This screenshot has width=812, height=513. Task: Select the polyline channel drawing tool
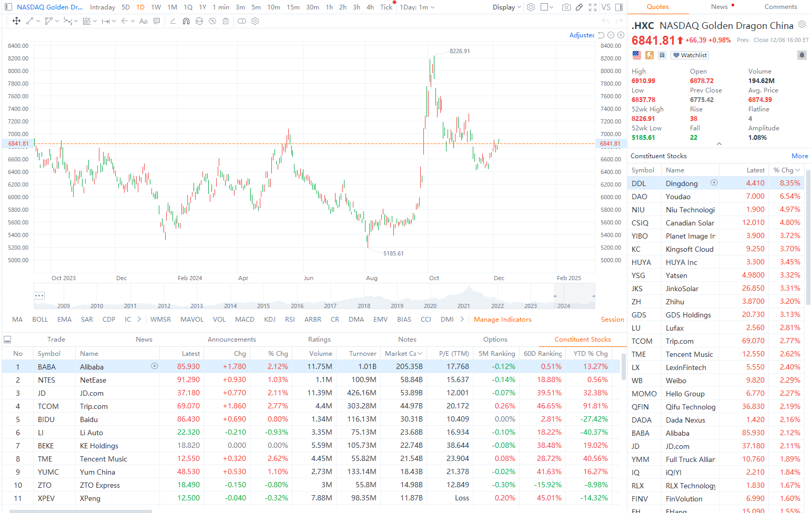click(48, 21)
